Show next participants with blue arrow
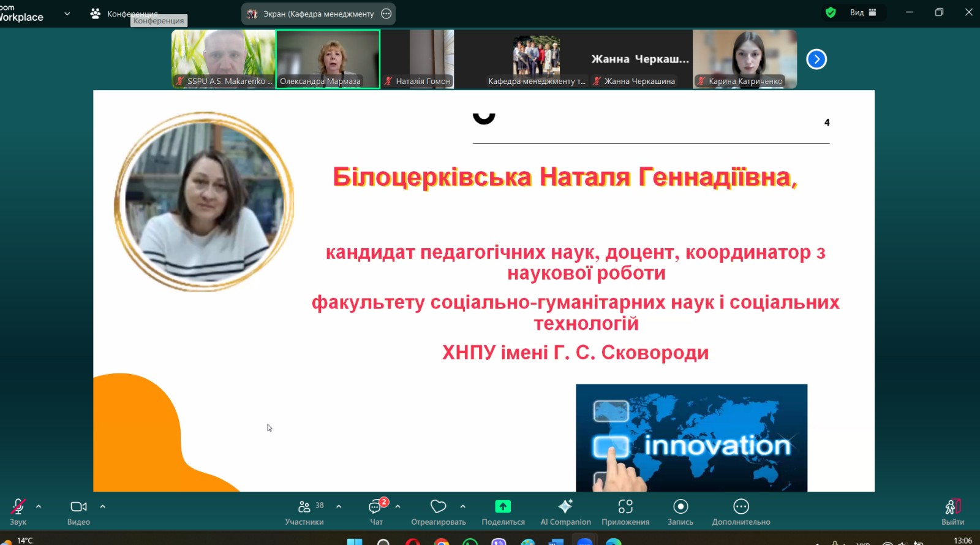980x545 pixels. [816, 59]
